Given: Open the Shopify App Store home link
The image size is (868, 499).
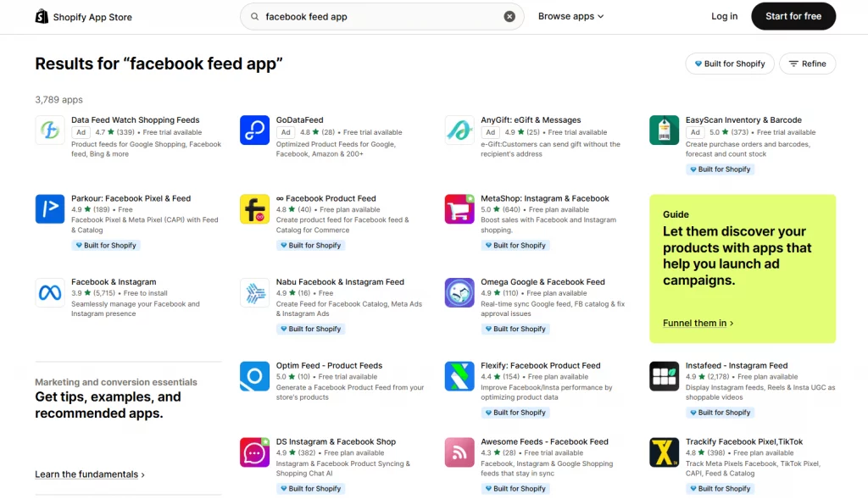Looking at the screenshot, I should coord(84,17).
